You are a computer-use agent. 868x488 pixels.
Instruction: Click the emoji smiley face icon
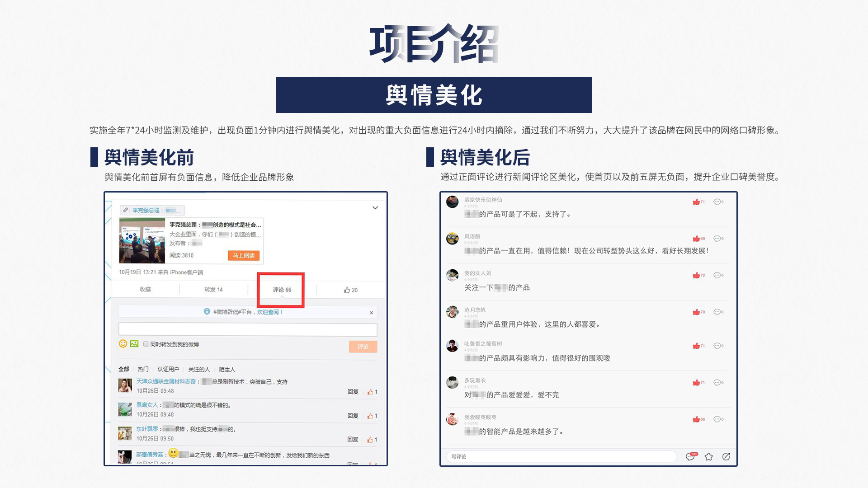pyautogui.click(x=123, y=344)
